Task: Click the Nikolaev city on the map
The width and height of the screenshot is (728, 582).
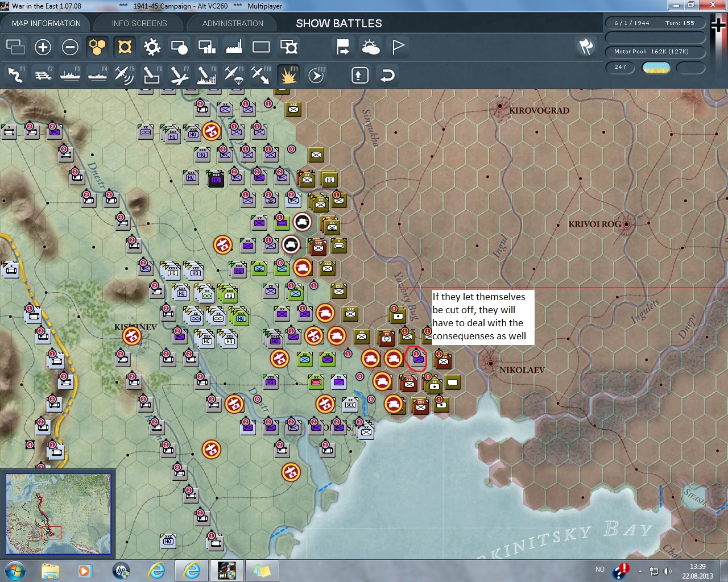Action: point(490,363)
